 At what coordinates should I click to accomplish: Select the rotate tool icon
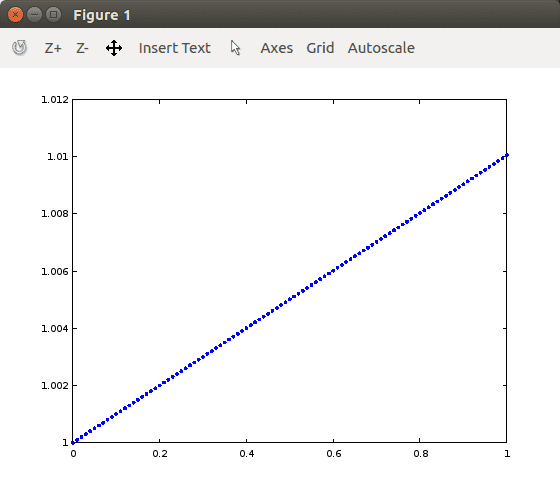19,48
